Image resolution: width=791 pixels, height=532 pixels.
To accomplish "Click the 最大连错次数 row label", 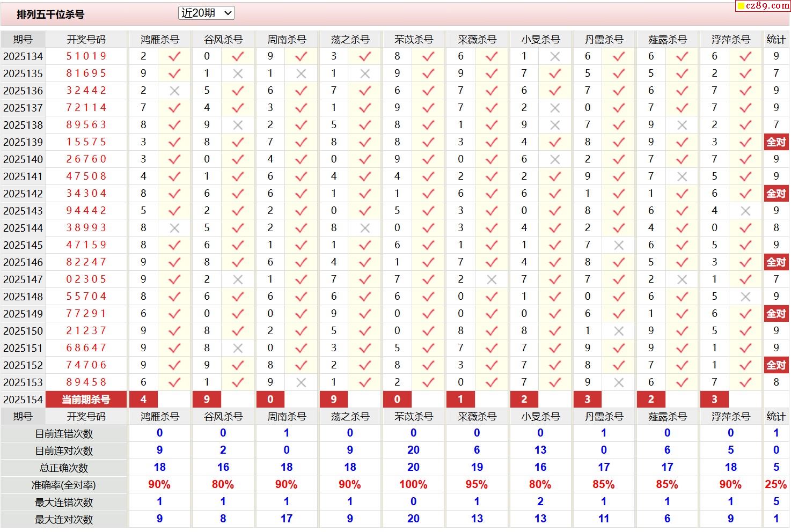I will (64, 503).
